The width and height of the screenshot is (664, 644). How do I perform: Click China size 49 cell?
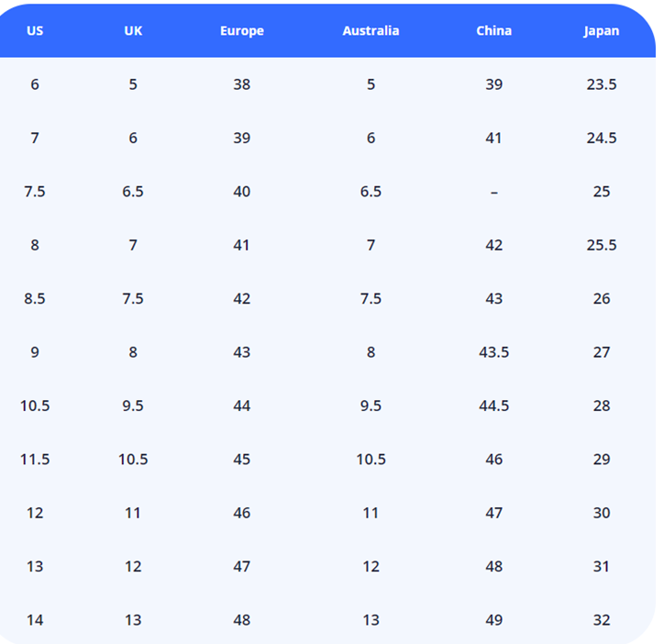[493, 620]
